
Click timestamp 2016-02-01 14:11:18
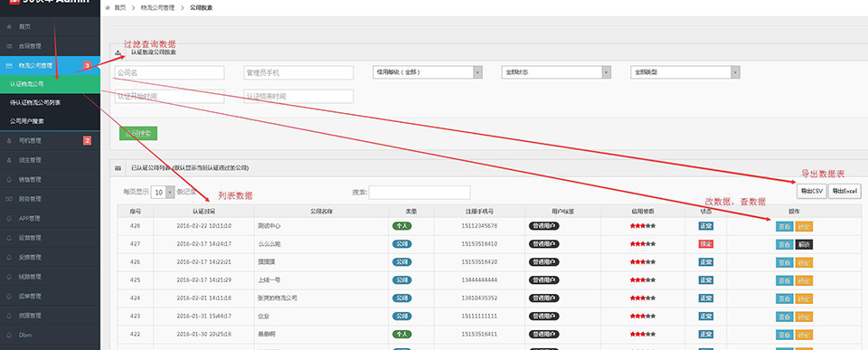[x=203, y=298]
